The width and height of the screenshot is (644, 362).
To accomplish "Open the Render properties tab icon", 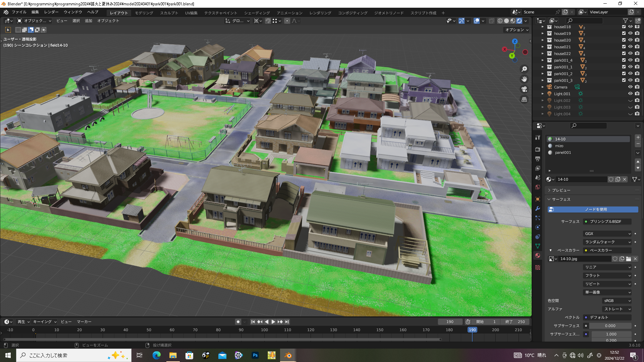I will click(538, 149).
